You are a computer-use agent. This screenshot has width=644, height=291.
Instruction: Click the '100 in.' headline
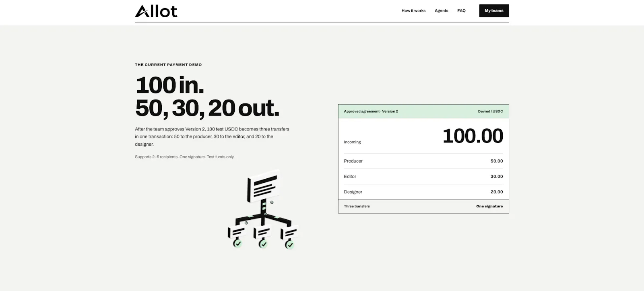click(169, 85)
